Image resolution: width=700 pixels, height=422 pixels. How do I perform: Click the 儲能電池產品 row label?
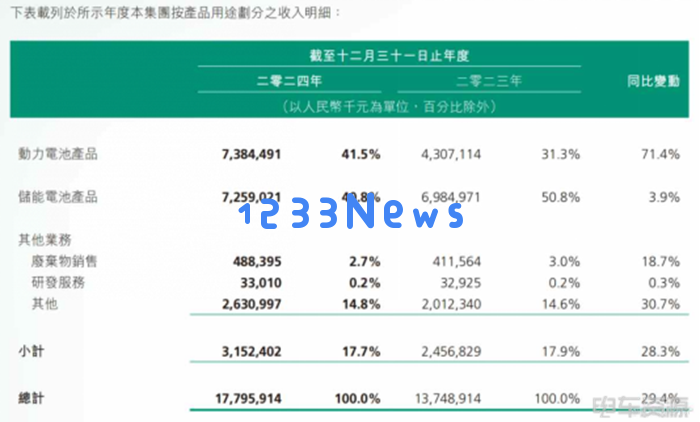(x=58, y=196)
